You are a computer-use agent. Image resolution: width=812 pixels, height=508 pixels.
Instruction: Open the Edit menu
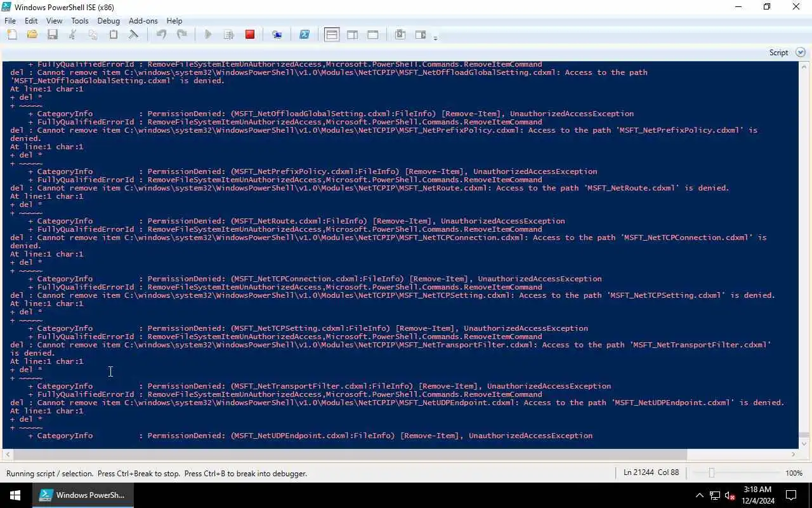pyautogui.click(x=31, y=21)
